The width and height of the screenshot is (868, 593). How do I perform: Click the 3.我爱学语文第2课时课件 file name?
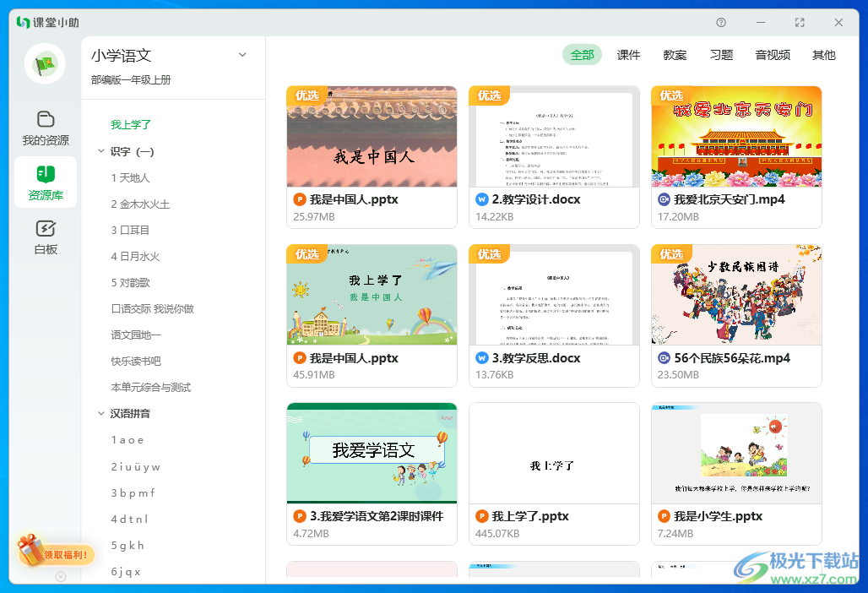click(377, 517)
